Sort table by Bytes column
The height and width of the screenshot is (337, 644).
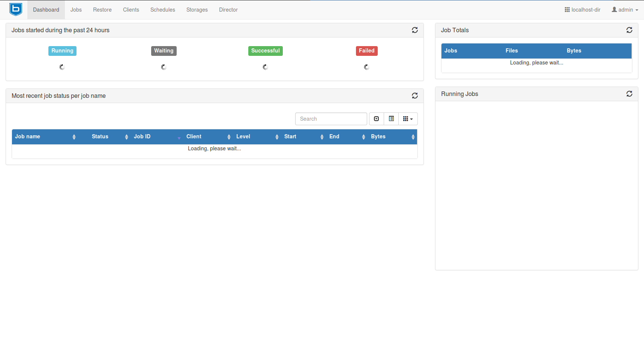coord(378,136)
